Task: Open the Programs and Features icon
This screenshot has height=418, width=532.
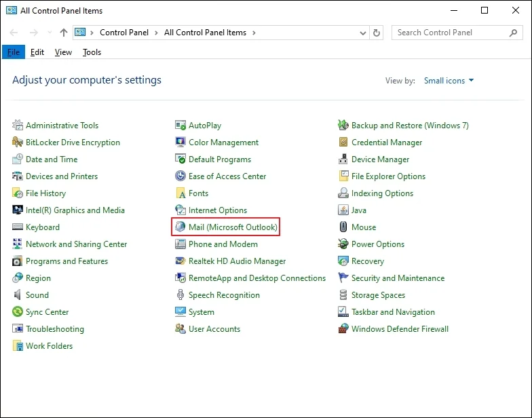Action: [18, 261]
